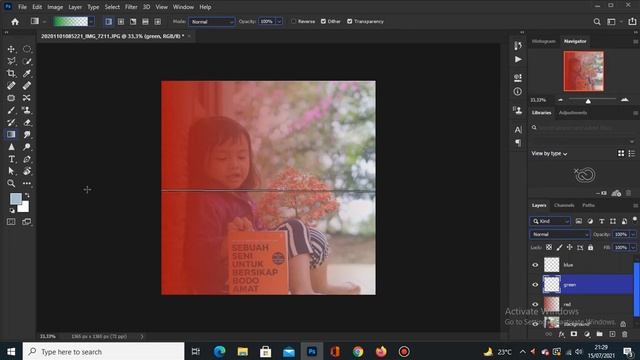640x360 pixels.
Task: Select the Zoom tool in toolbar
Action: click(11, 183)
